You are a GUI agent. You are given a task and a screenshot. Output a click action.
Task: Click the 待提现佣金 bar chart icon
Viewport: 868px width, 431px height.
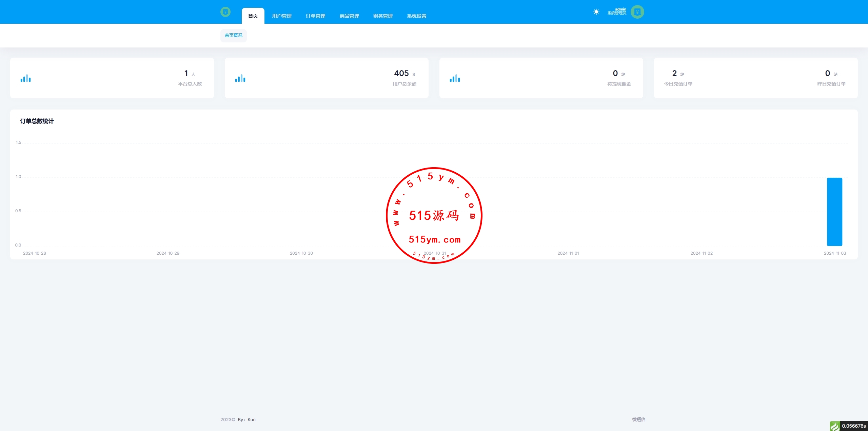click(x=455, y=78)
